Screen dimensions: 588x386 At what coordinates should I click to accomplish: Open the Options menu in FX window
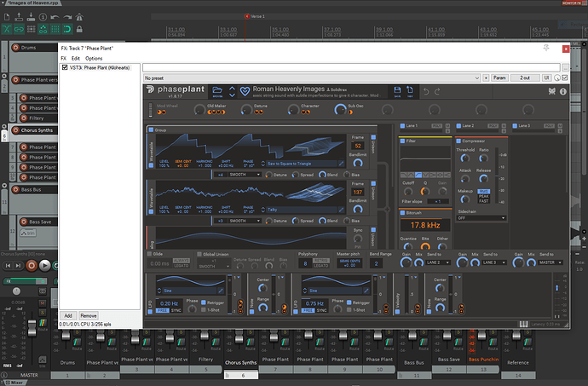(x=94, y=58)
